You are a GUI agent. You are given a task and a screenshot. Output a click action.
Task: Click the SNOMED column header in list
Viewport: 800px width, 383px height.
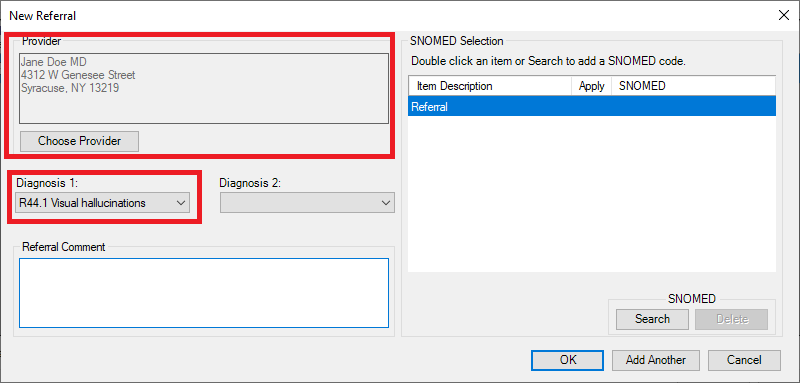tap(693, 86)
